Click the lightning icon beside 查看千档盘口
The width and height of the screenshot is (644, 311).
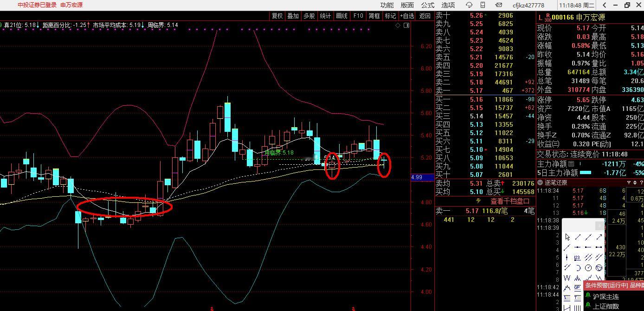tap(479, 201)
